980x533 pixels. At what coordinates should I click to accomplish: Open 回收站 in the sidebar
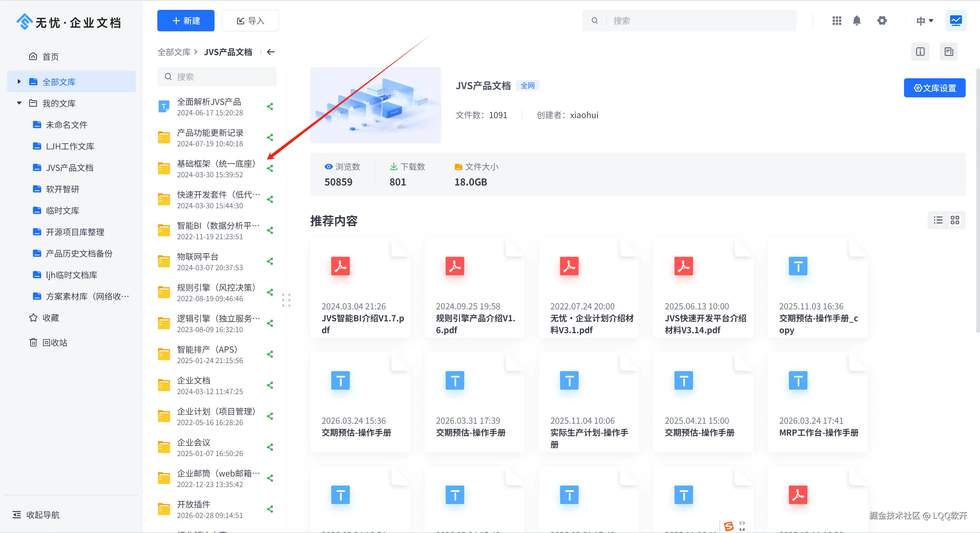coord(54,342)
